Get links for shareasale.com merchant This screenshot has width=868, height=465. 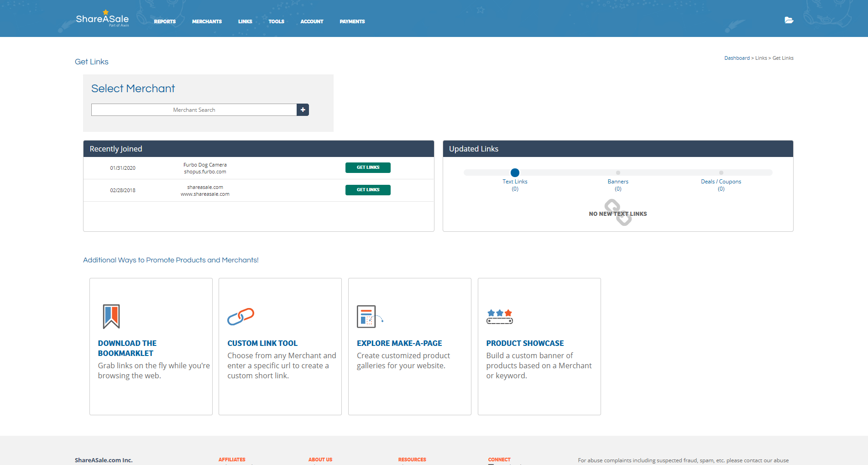pos(368,190)
